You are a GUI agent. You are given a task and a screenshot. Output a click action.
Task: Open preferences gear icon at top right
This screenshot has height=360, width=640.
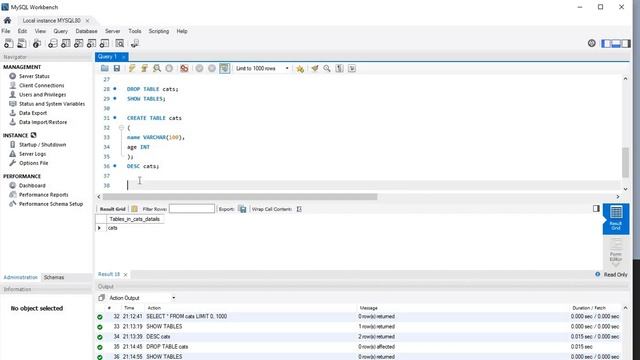591,43
